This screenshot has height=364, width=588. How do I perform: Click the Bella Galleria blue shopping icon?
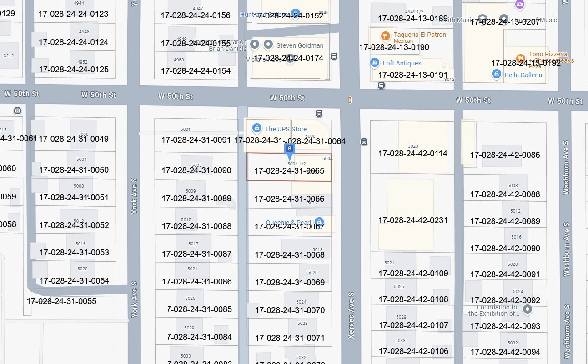tap(496, 74)
